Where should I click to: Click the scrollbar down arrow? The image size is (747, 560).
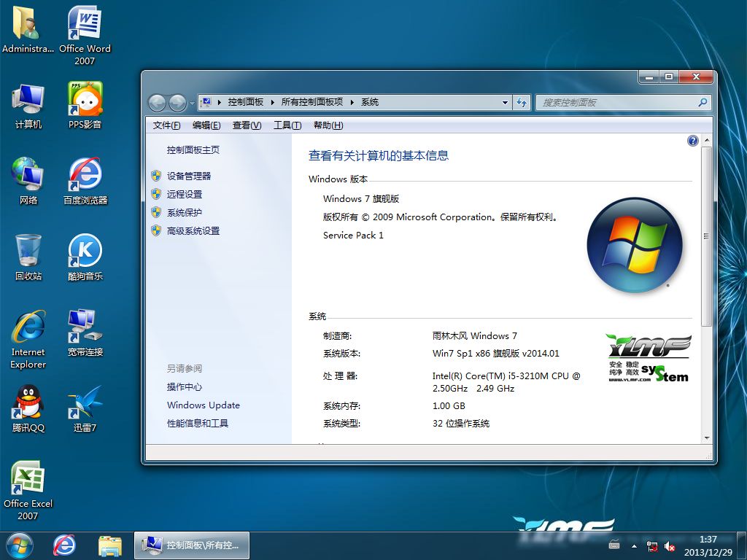coord(706,438)
